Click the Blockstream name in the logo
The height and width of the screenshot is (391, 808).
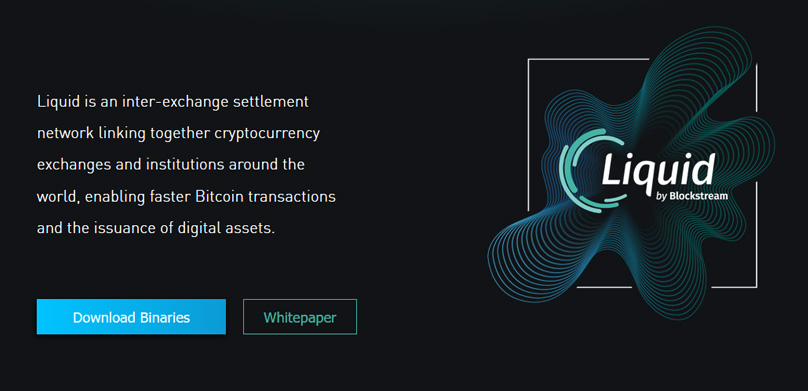pos(699,196)
